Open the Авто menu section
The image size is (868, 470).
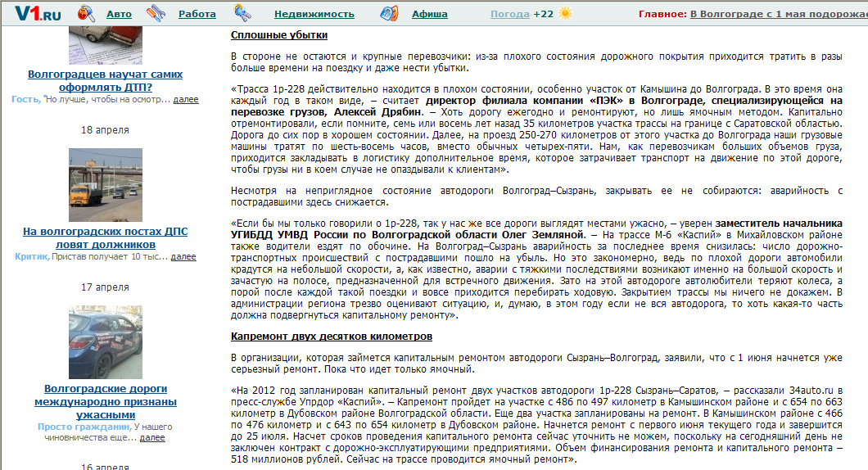point(119,14)
